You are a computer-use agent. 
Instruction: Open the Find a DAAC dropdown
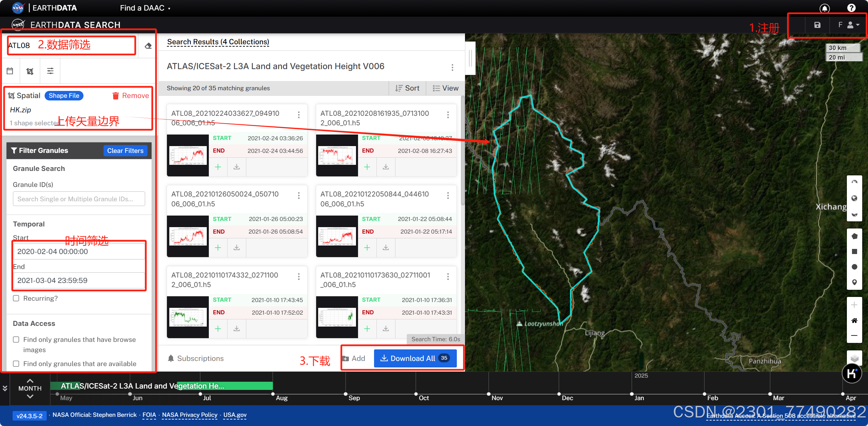145,8
